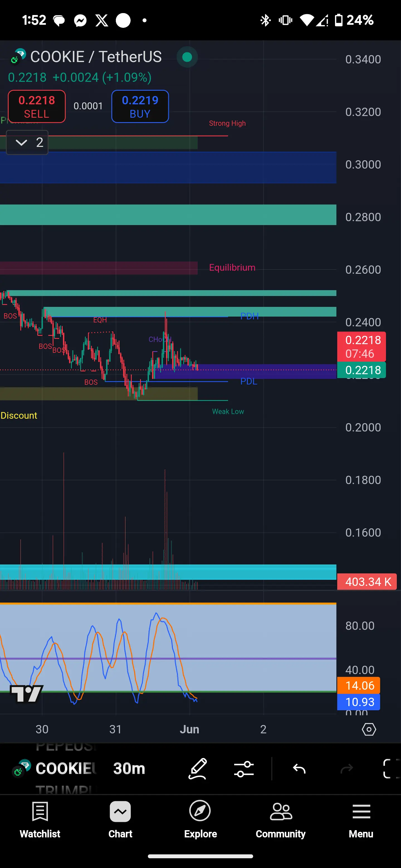Screen dimensions: 401x868
Task: Tap the Equilibrium zone label
Action: (232, 268)
